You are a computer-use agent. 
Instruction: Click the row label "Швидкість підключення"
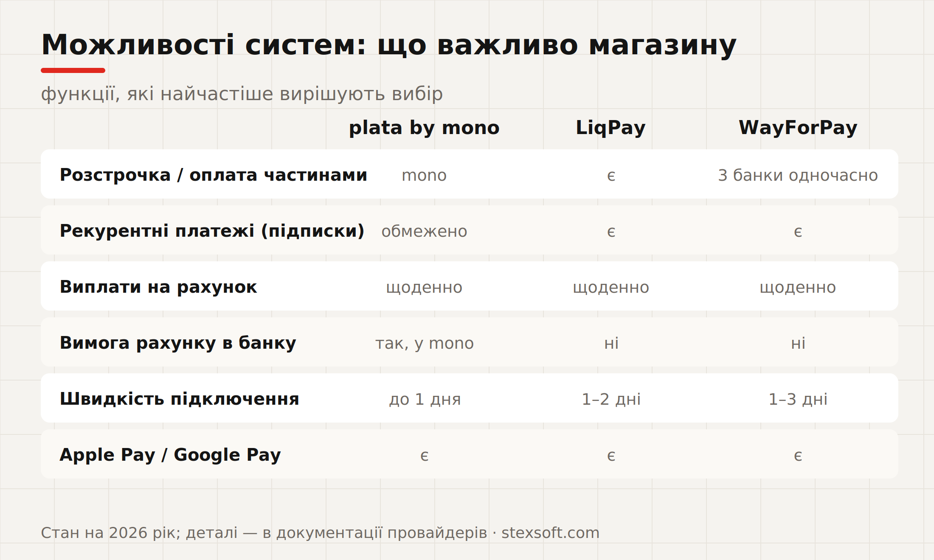[x=180, y=399]
